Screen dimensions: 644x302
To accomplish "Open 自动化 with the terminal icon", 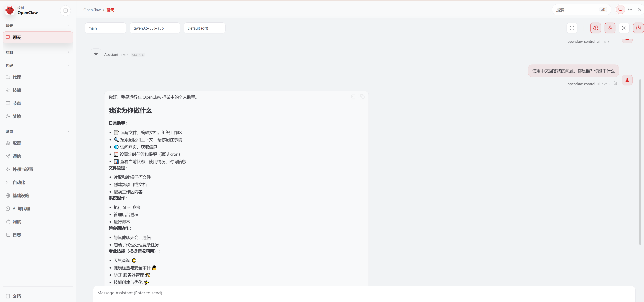I will (38, 182).
